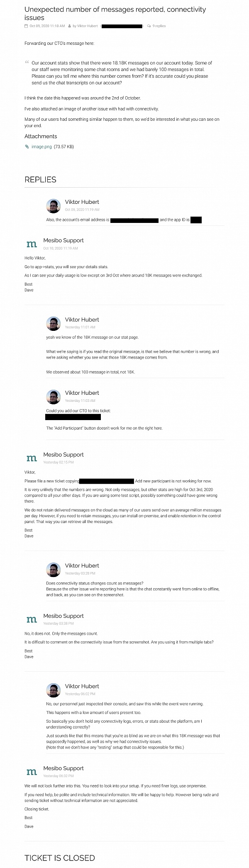Click Viktor Hubert's avatar on the Oct 09 reply
Viewport: 249px width, 868px height.
[53, 205]
